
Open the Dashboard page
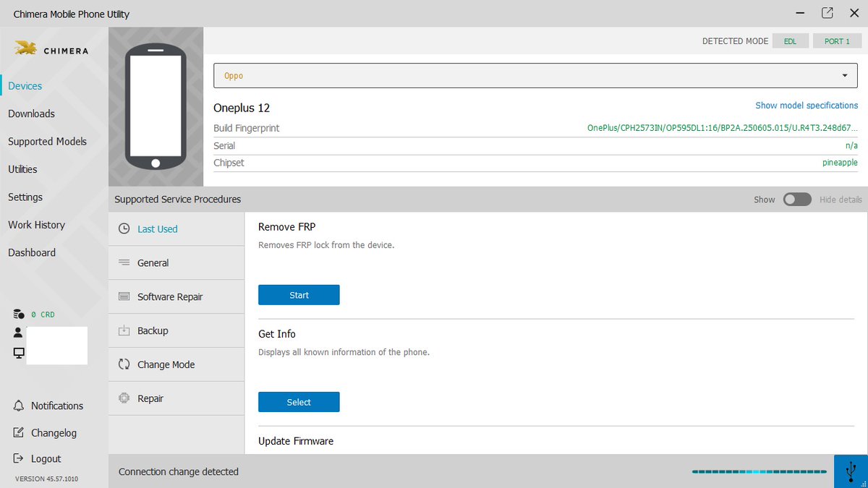pyautogui.click(x=32, y=252)
